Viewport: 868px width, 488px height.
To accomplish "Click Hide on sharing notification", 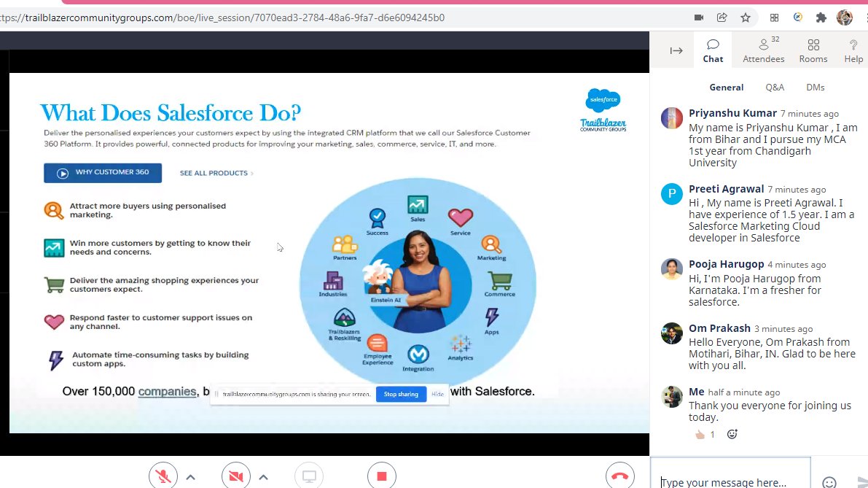I will point(437,394).
